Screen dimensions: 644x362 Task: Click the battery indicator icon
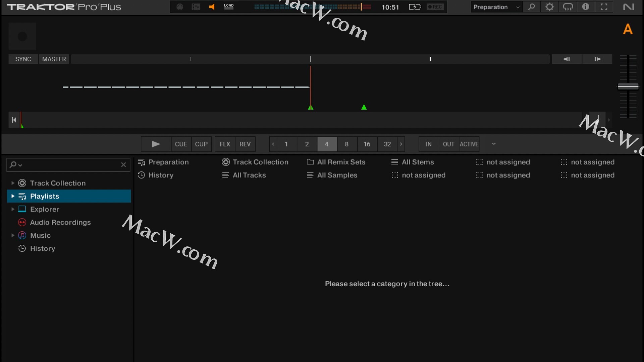(x=415, y=7)
